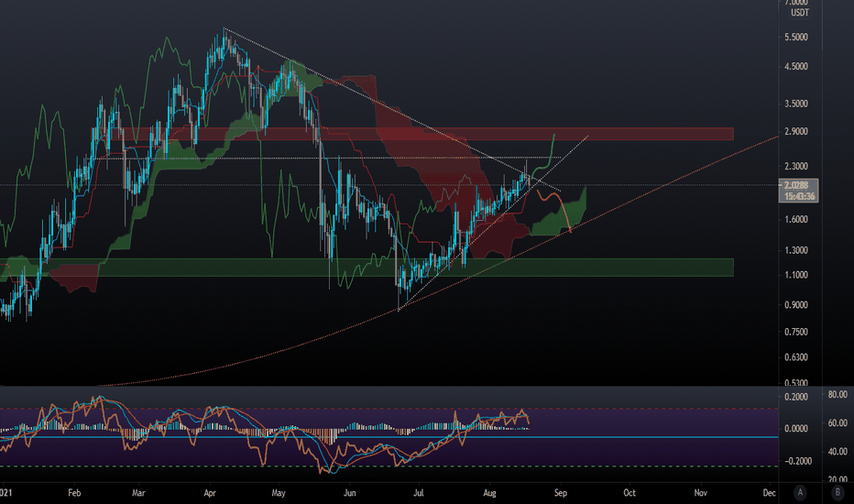Select the green support rectangle near 1.1000

coord(367,268)
